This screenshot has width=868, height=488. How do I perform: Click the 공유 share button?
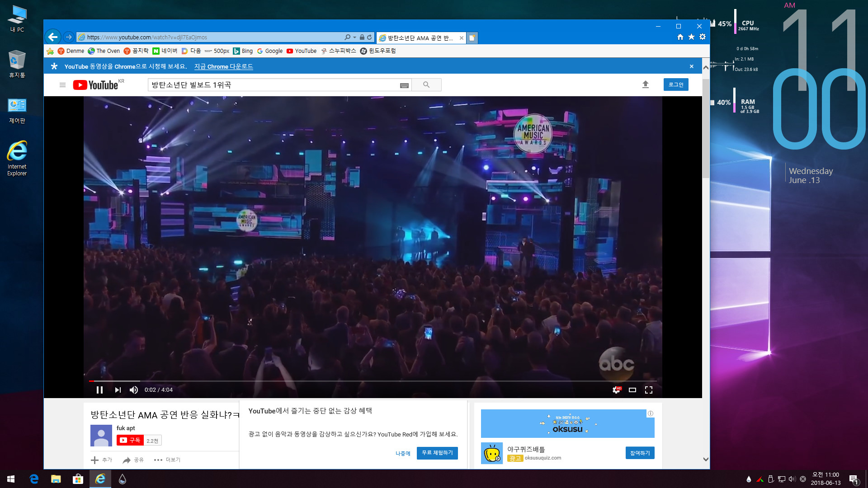point(133,460)
